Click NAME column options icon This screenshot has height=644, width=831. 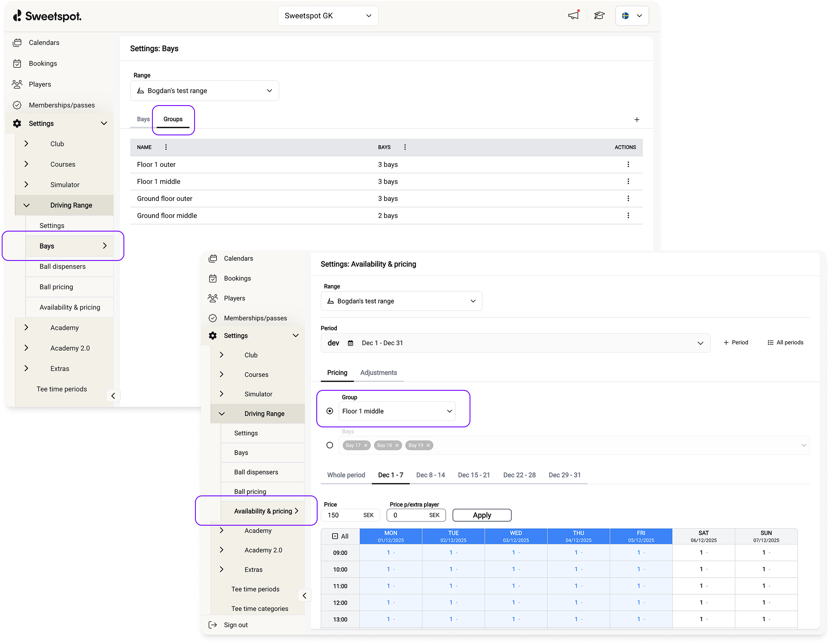tap(166, 147)
